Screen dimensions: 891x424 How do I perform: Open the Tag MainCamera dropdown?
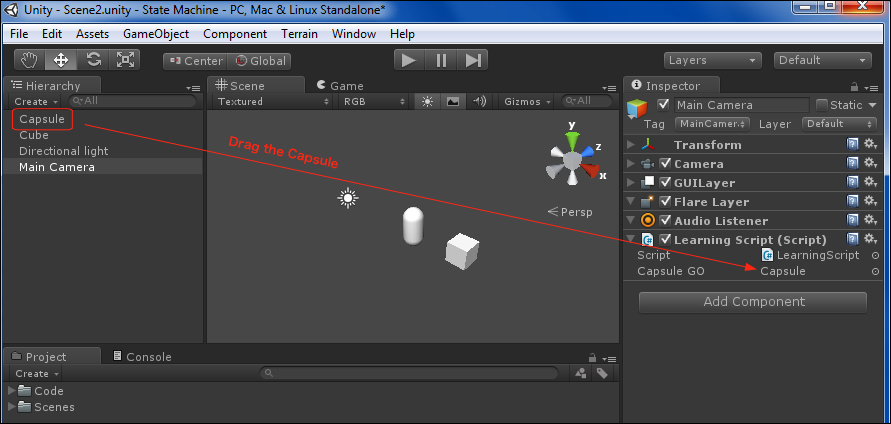coord(713,123)
